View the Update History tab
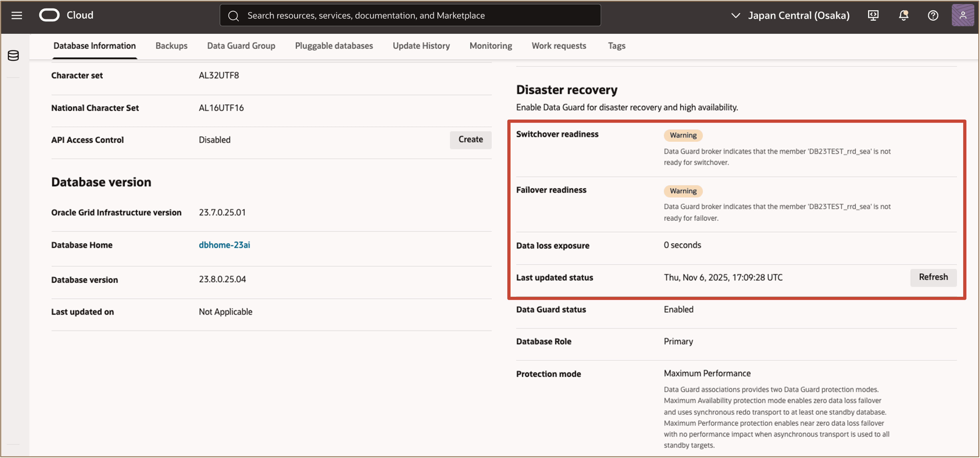Screen dimensions: 980x458 pyautogui.click(x=421, y=46)
